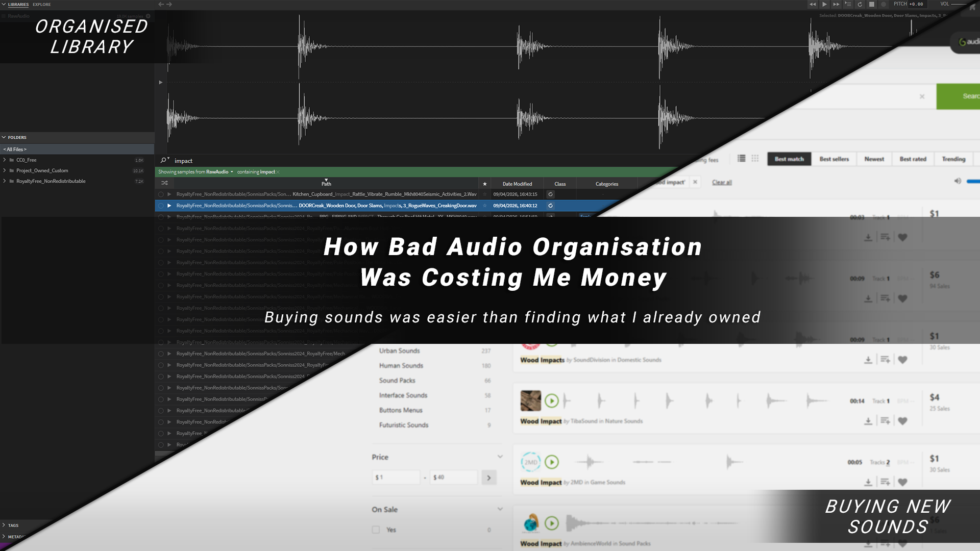Hit the round record button in transport

point(884,4)
